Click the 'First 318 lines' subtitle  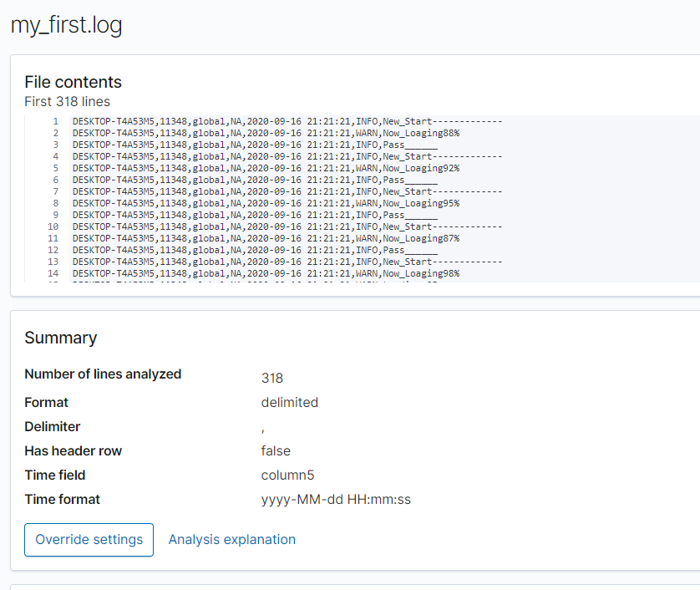[x=67, y=102]
